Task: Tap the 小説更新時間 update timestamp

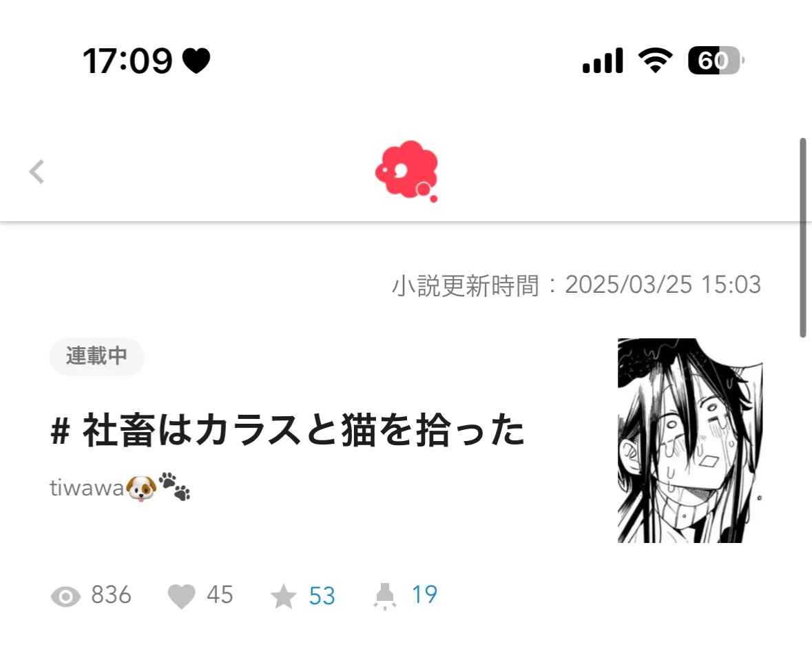Action: pos(576,285)
